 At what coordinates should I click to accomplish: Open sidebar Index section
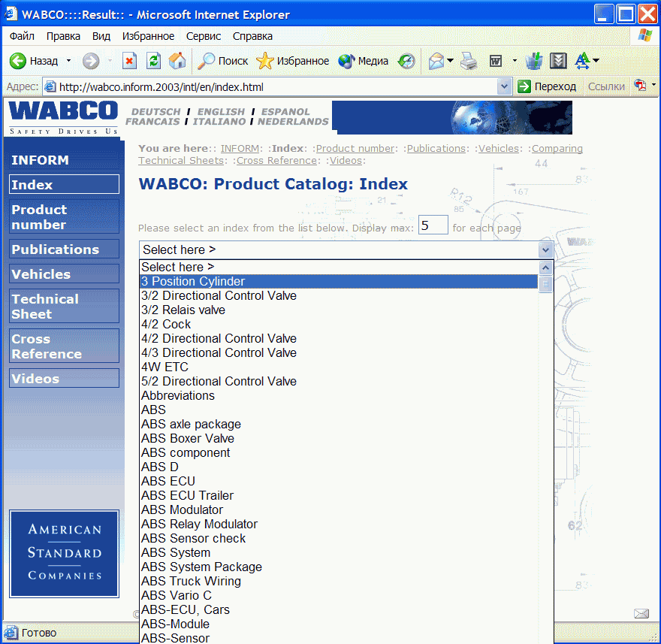point(64,184)
